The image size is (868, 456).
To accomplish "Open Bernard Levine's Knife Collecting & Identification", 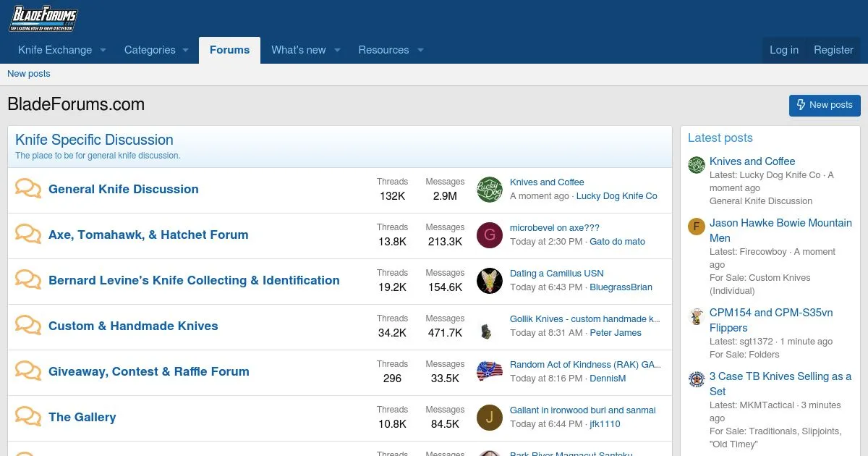I will tap(194, 280).
